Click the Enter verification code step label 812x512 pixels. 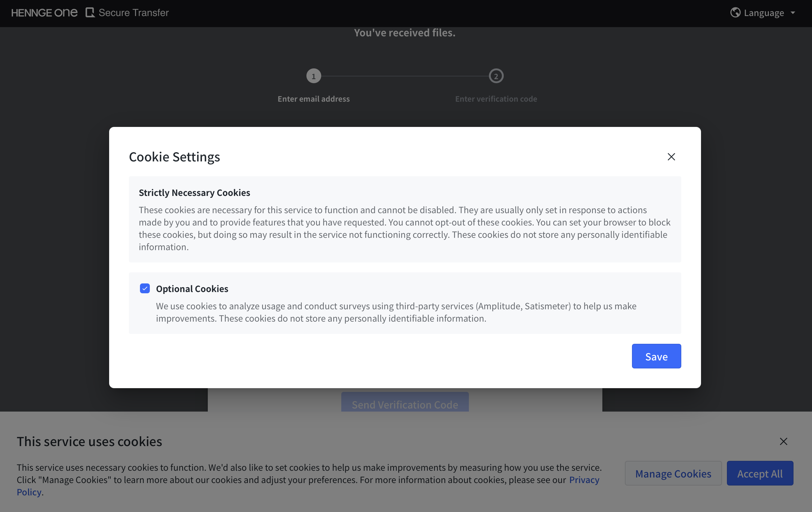tap(496, 99)
